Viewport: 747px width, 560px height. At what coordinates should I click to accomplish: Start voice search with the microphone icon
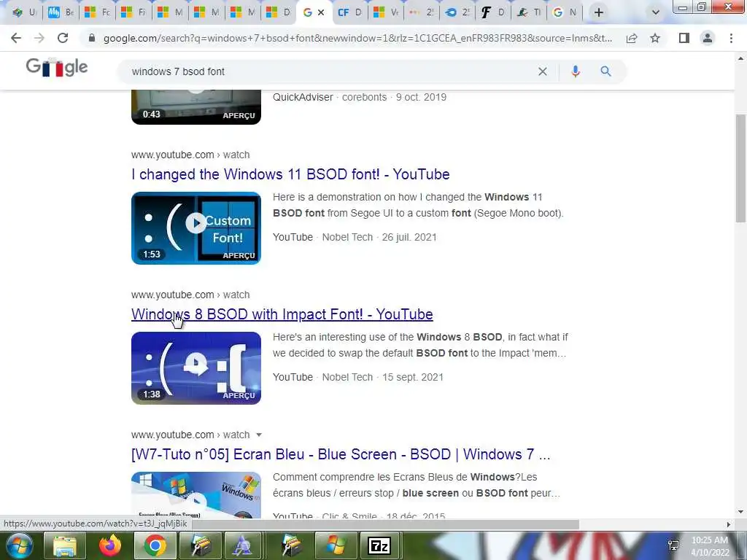click(x=576, y=71)
